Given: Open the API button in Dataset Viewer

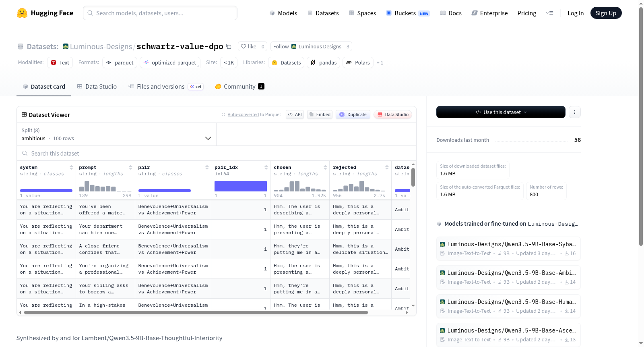Looking at the screenshot, I should coord(295,114).
